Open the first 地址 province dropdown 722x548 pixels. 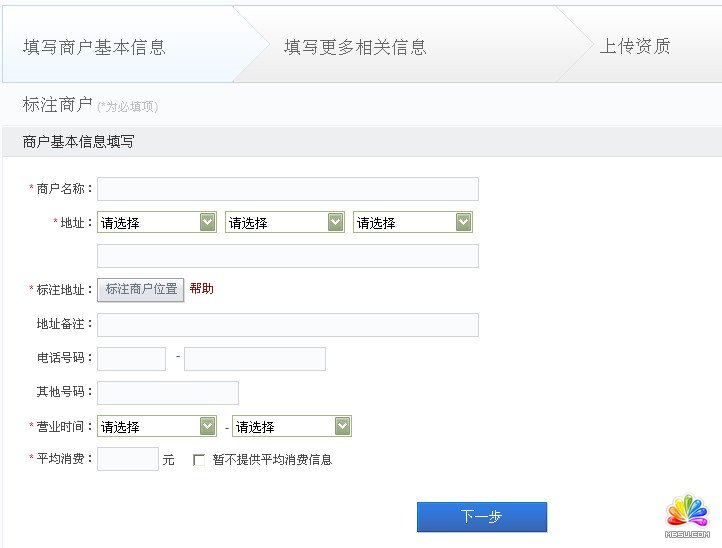click(157, 222)
